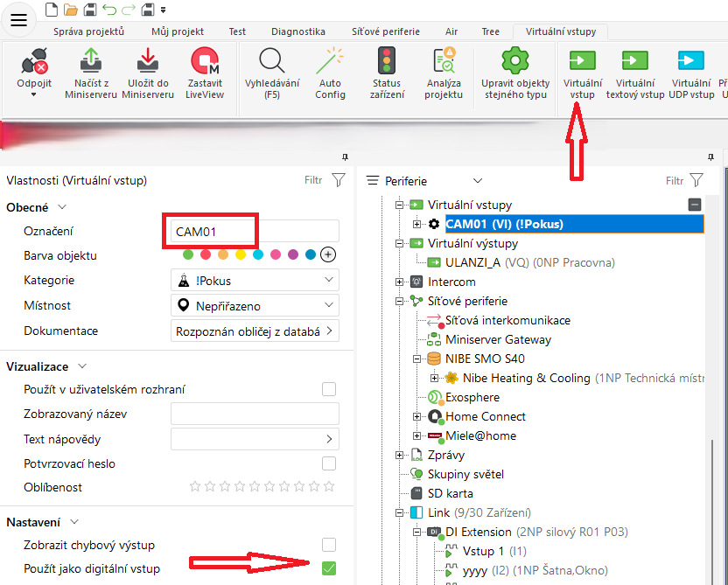Add a Virtuální textový vstup

(635, 64)
